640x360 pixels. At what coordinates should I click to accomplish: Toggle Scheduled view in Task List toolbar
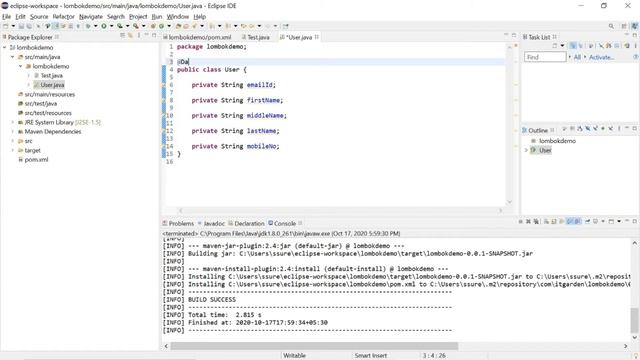coord(581,46)
